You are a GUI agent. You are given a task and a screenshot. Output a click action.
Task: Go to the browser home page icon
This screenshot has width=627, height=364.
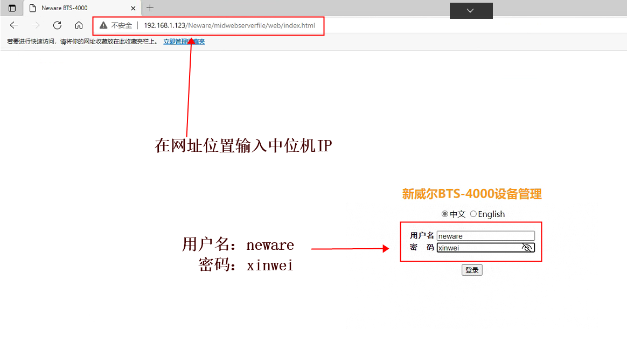coord(79,25)
